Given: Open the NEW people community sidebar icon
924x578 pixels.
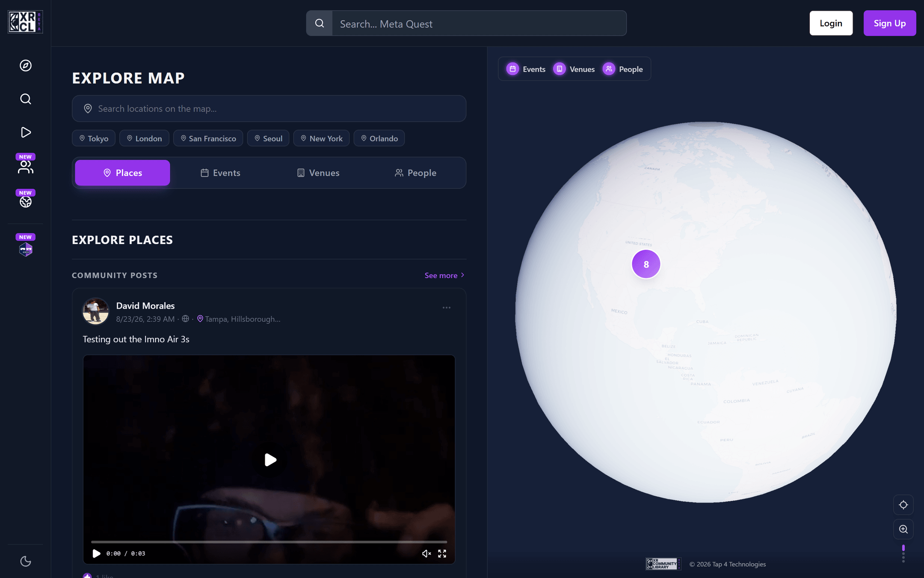Looking at the screenshot, I should 26,164.
